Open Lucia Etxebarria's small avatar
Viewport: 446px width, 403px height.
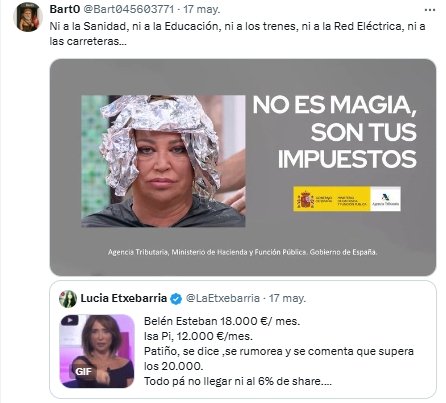(68, 299)
